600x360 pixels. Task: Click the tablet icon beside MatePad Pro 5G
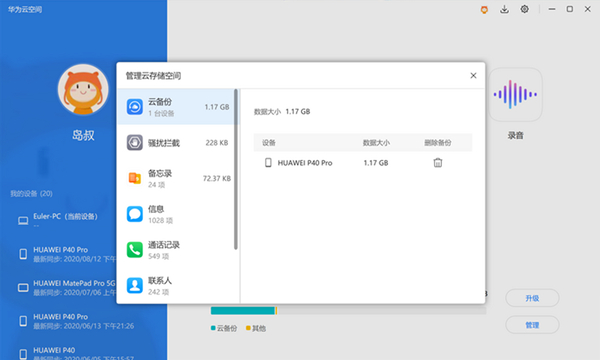23,288
